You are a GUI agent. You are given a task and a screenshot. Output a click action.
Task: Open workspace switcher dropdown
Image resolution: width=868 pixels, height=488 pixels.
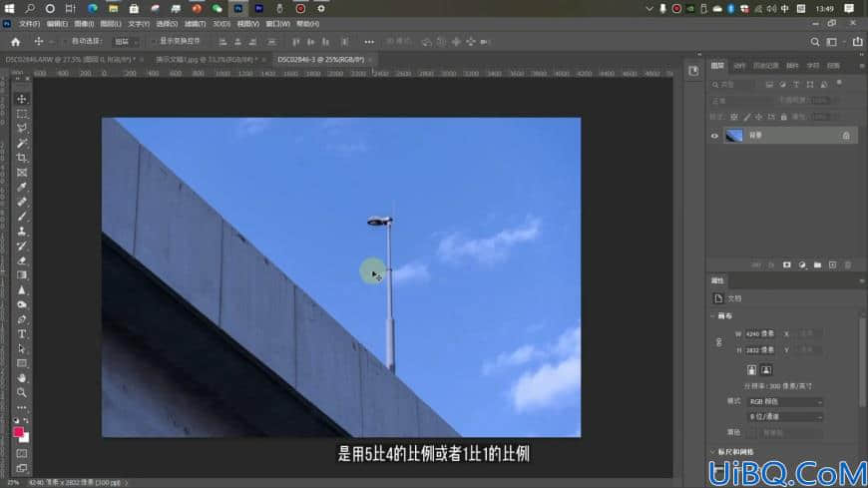[x=834, y=42]
